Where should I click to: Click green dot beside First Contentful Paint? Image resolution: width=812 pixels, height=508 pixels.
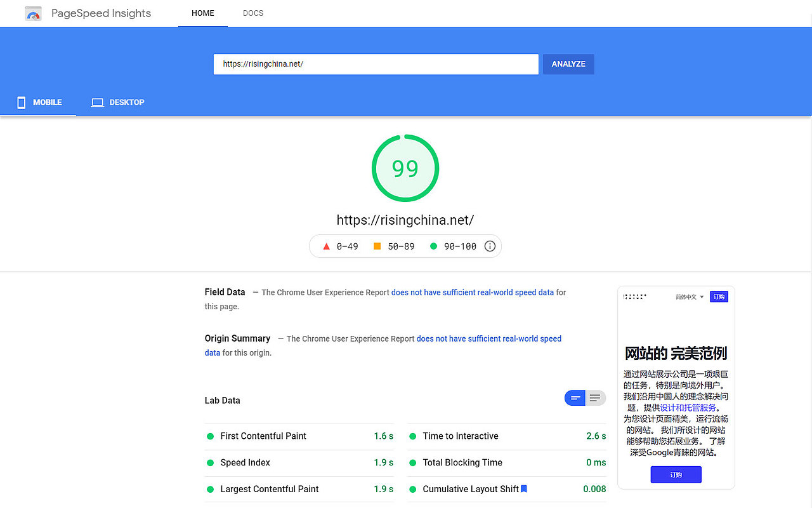[210, 436]
